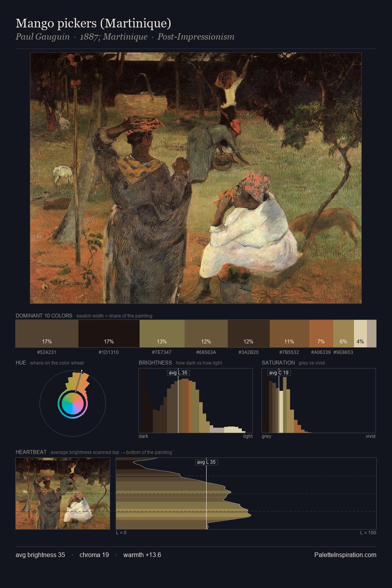Click the "L = 100" axis label
The width and height of the screenshot is (392, 588).
pyautogui.click(x=368, y=532)
